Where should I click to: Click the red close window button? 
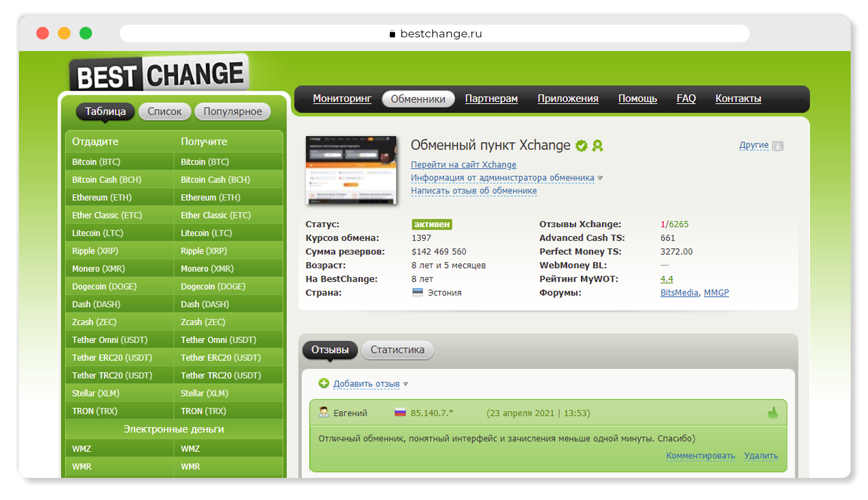[x=43, y=33]
